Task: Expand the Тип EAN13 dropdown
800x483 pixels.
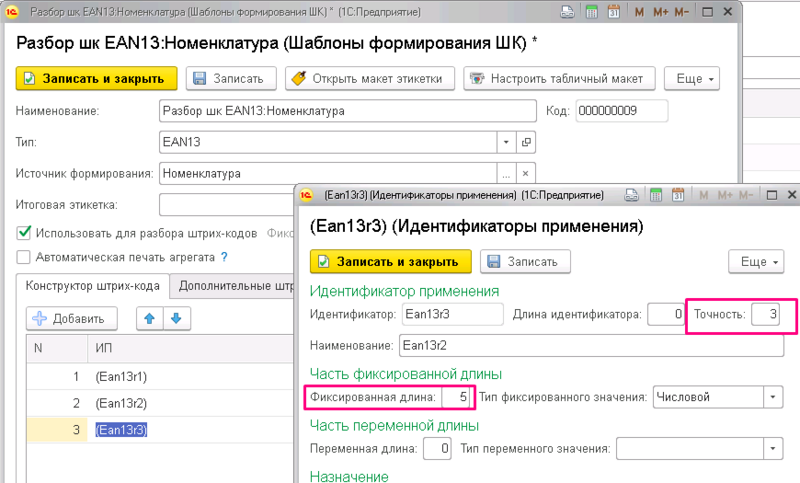Action: tap(506, 142)
